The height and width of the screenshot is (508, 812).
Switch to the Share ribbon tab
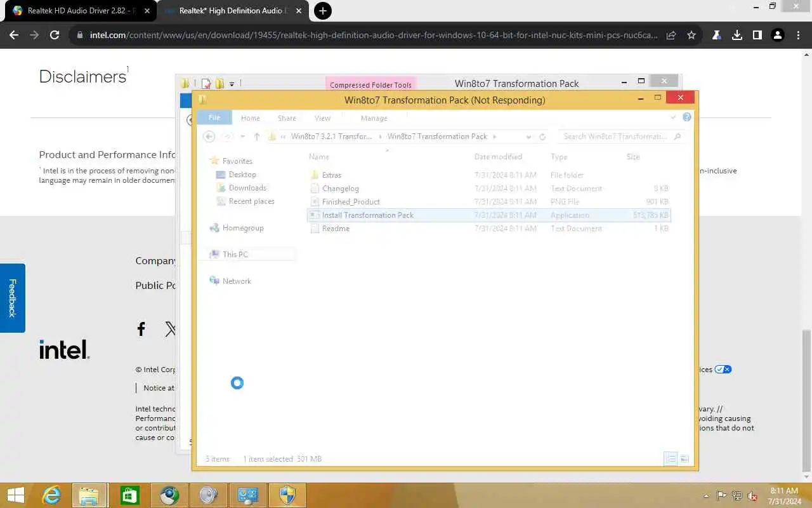coord(287,118)
